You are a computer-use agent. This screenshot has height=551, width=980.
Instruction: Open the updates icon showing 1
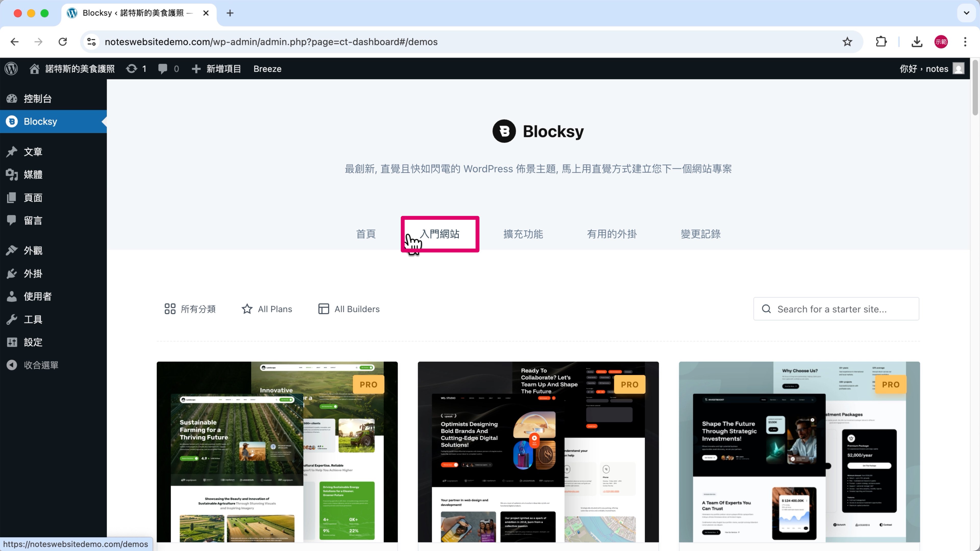136,68
